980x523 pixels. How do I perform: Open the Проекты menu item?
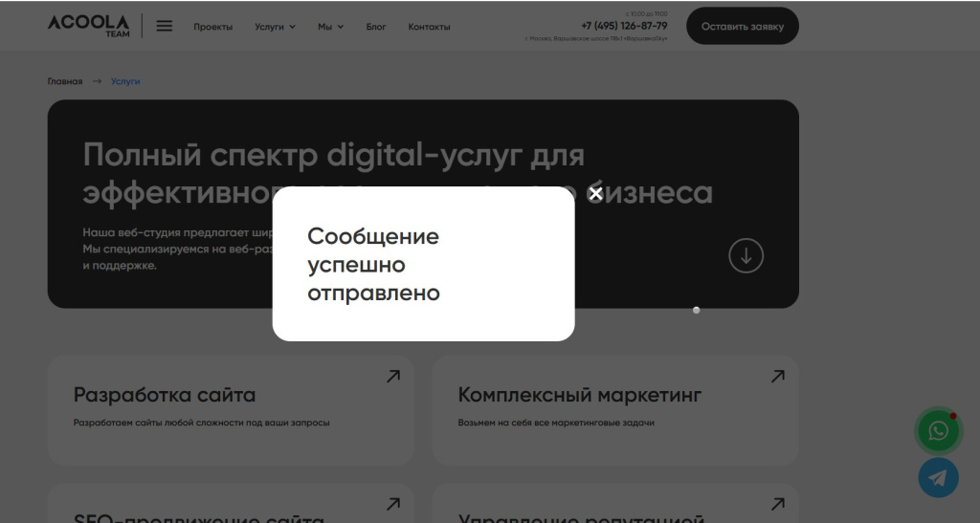point(213,27)
